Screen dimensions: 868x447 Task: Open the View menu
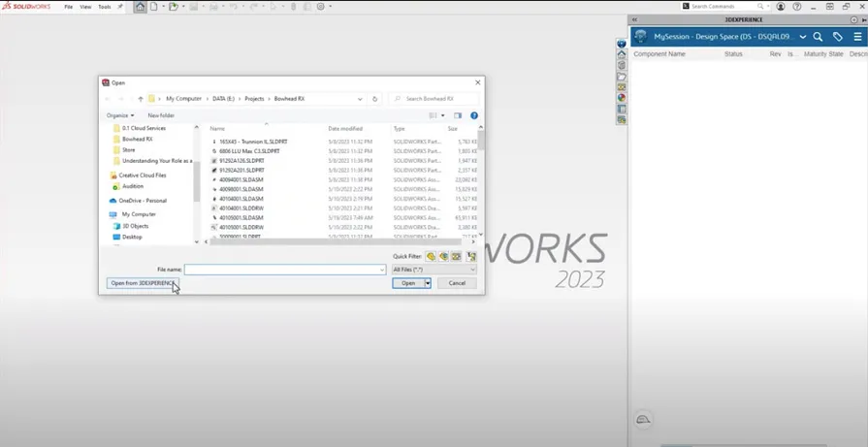coord(85,7)
